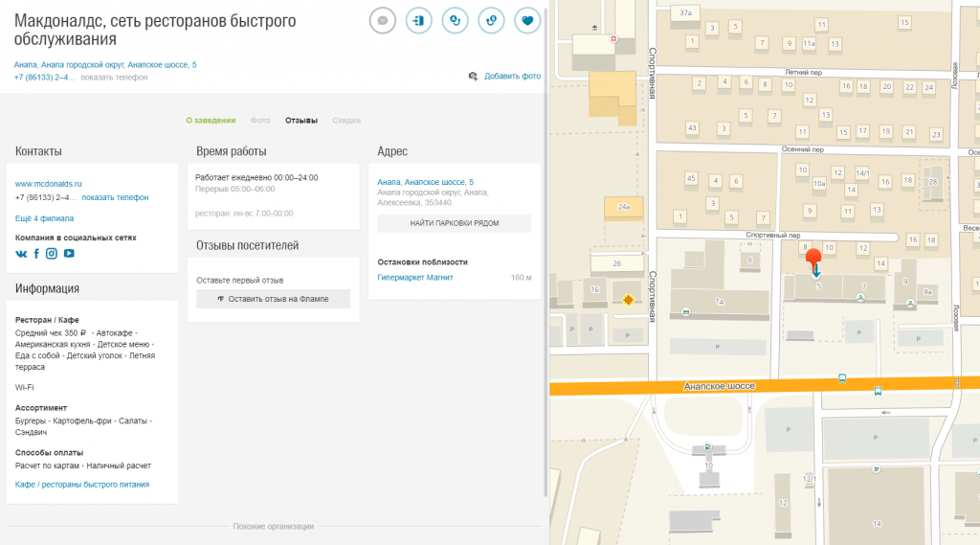Image resolution: width=980 pixels, height=545 pixels.
Task: Click the traffic light icon on Анапское шоссе
Action: [x=957, y=382]
